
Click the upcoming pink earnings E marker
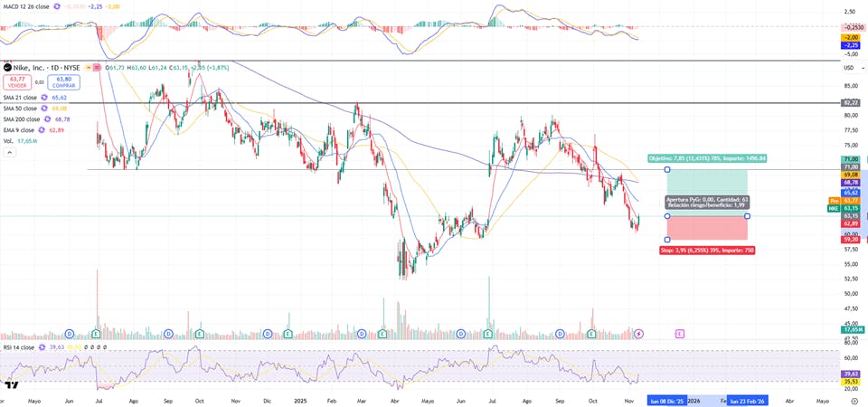pyautogui.click(x=680, y=334)
